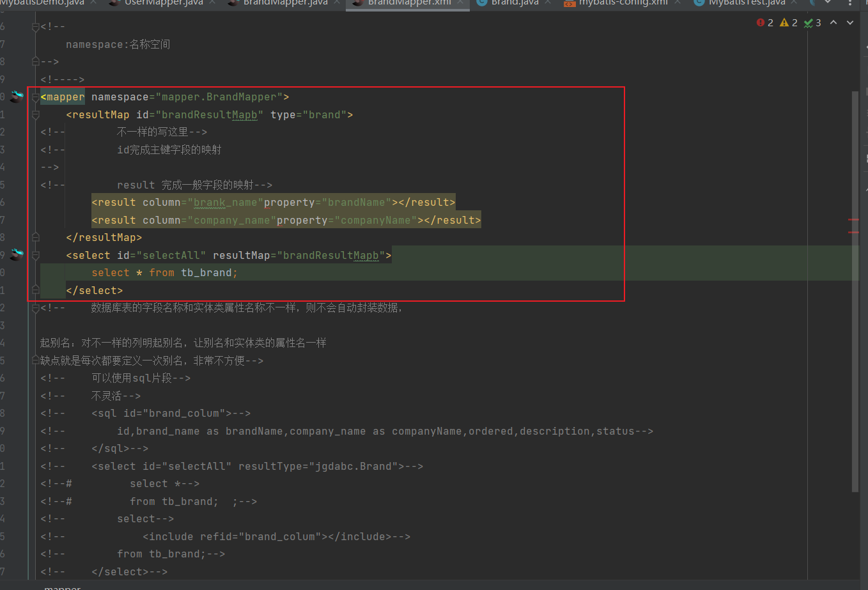Fold the select selectAll block
Image resolution: width=868 pixels, height=590 pixels.
click(x=36, y=255)
